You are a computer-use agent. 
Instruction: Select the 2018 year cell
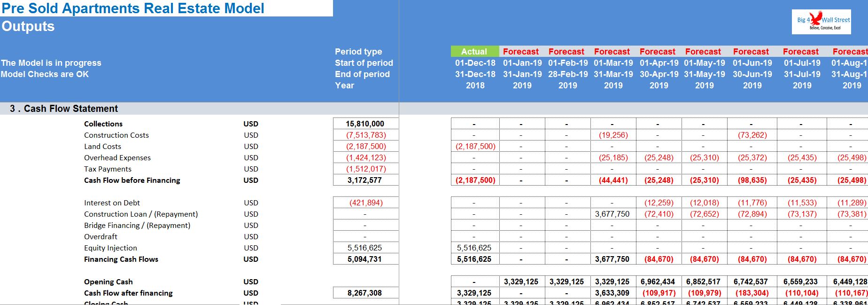[x=475, y=86]
